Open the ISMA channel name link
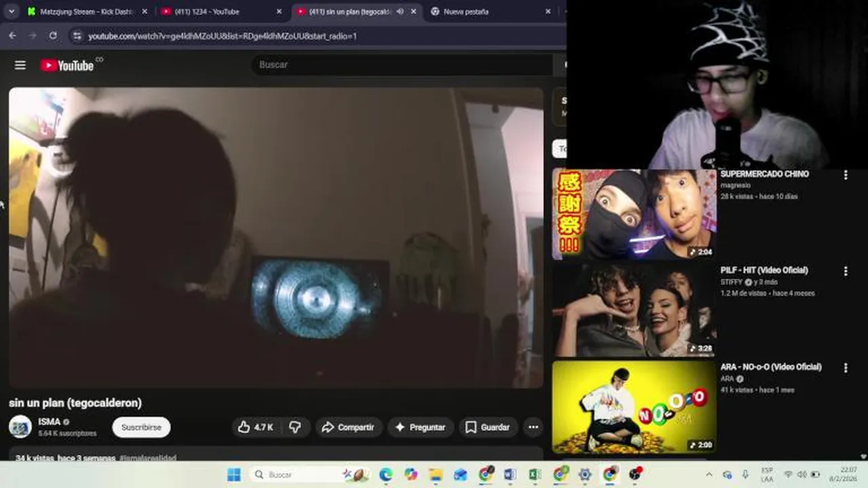 (x=50, y=422)
